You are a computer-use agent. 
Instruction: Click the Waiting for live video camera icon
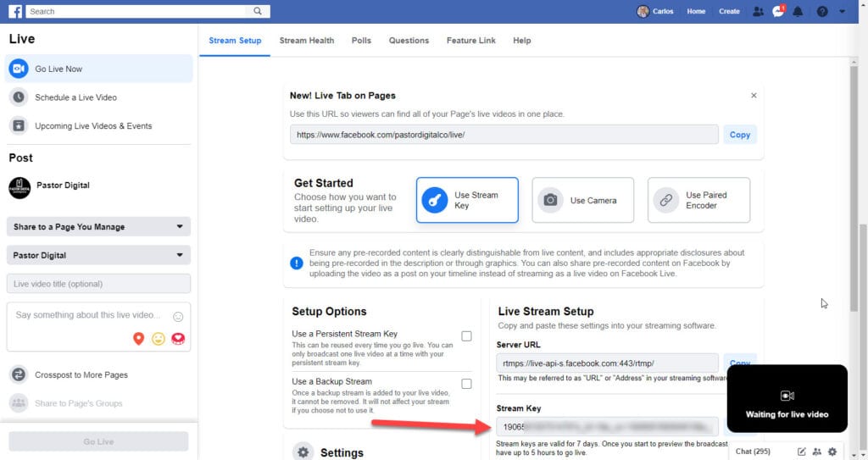click(x=787, y=396)
